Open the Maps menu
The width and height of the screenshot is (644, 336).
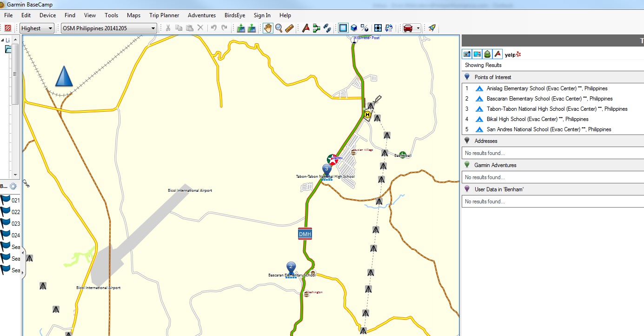[x=133, y=15]
